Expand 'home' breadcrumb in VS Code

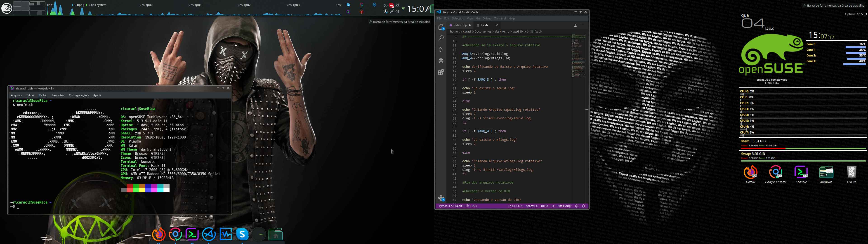[x=454, y=32]
